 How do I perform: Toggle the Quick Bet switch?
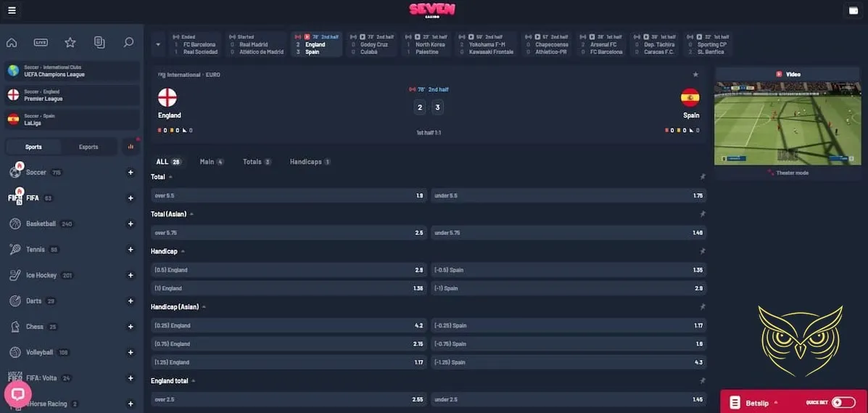pyautogui.click(x=843, y=402)
